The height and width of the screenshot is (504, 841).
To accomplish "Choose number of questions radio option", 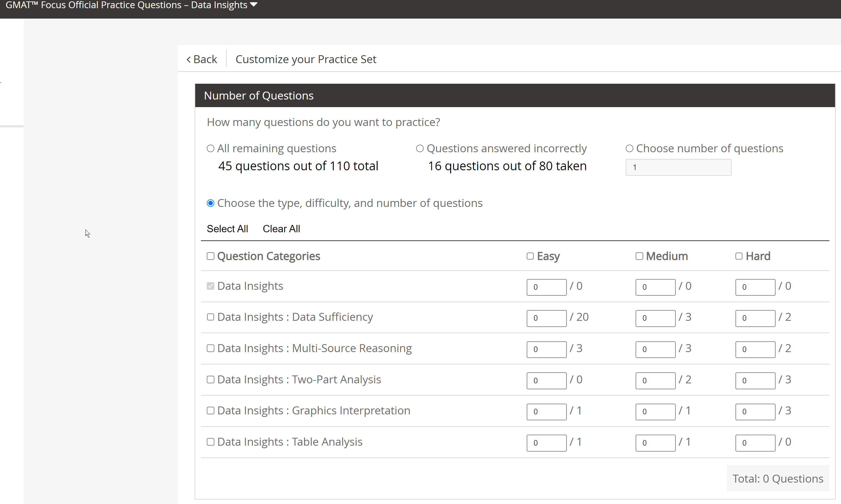I will [x=629, y=149].
